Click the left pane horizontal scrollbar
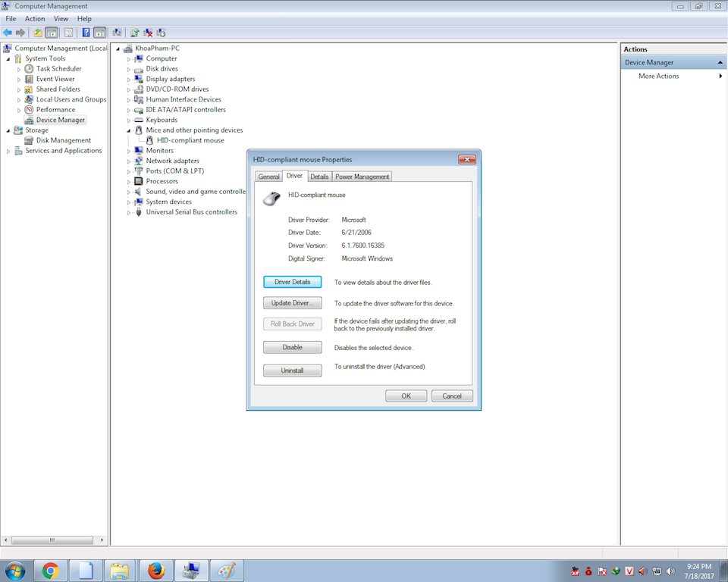The image size is (728, 582). [54, 540]
